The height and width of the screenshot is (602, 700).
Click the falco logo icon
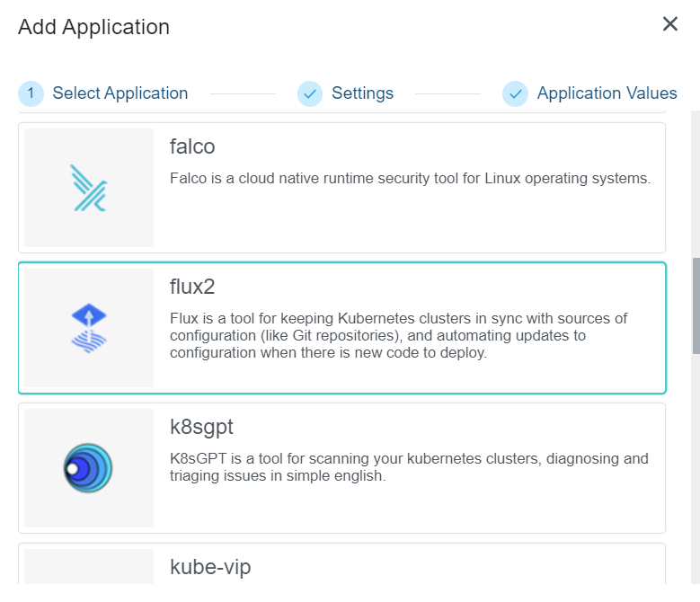[x=88, y=188]
